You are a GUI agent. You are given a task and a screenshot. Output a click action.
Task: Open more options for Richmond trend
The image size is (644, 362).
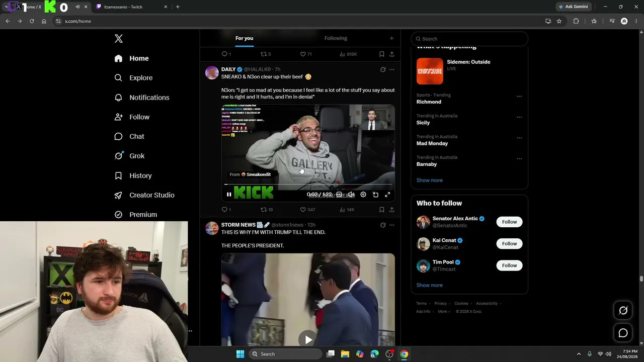519,97
